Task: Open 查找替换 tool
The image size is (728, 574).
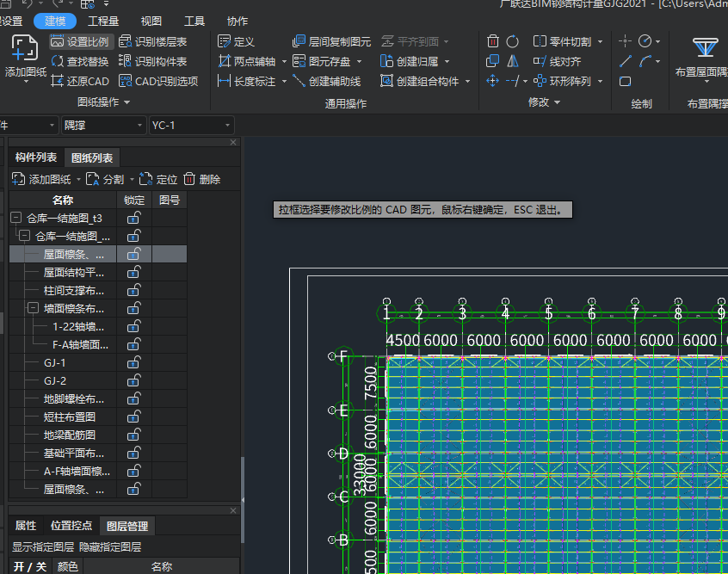Action: tap(79, 61)
